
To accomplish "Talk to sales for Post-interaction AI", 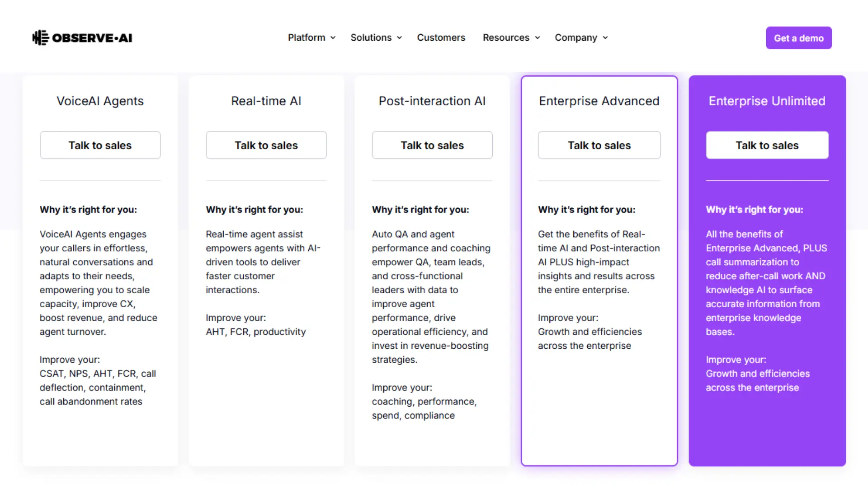I will pos(432,145).
